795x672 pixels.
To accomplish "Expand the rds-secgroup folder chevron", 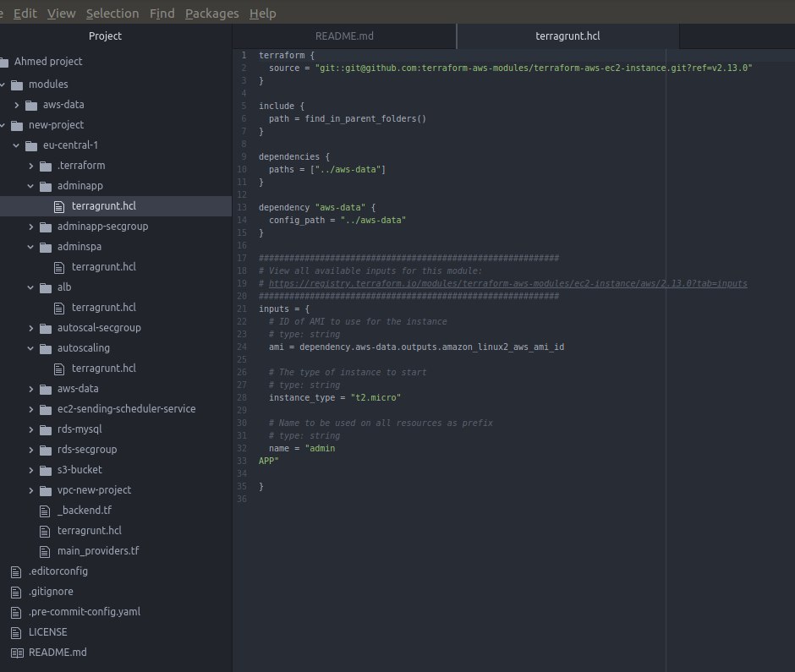I will pyautogui.click(x=31, y=450).
